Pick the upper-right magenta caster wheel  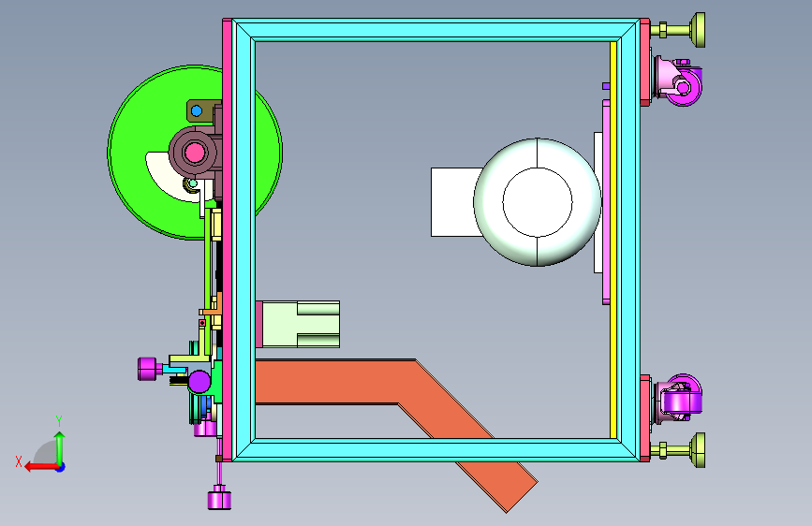click(683, 87)
